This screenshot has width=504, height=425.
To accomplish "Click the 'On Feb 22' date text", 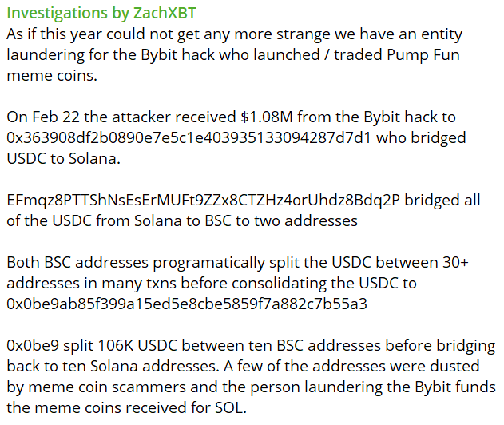I will pyautogui.click(x=43, y=117).
